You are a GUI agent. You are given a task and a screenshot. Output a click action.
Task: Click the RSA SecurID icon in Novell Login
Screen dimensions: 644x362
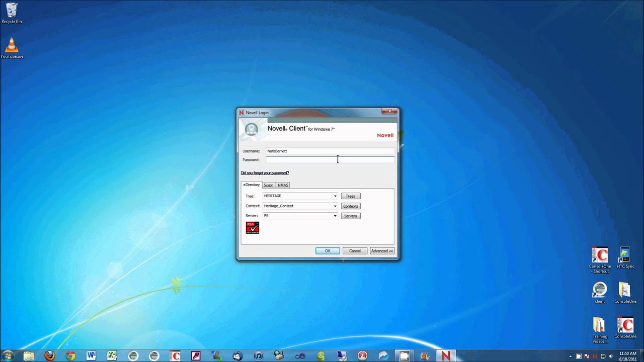(x=252, y=228)
